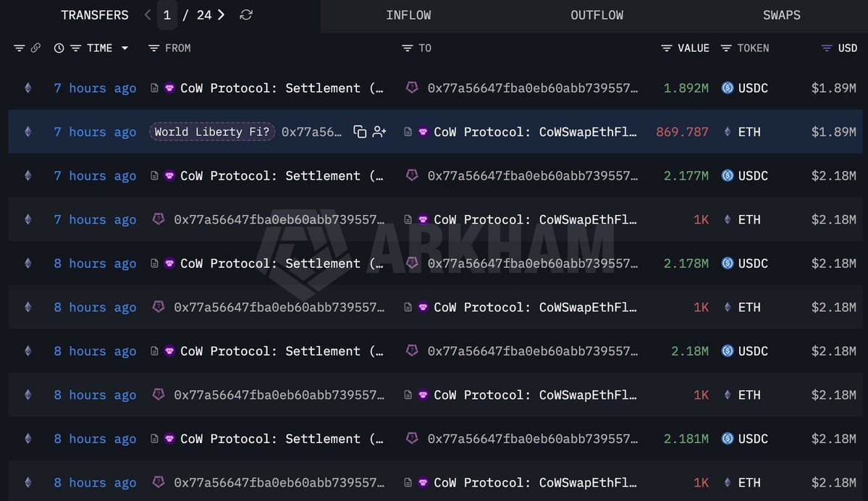Add World Liberty Fi address as contact
This screenshot has height=501, width=868.
pyautogui.click(x=379, y=132)
